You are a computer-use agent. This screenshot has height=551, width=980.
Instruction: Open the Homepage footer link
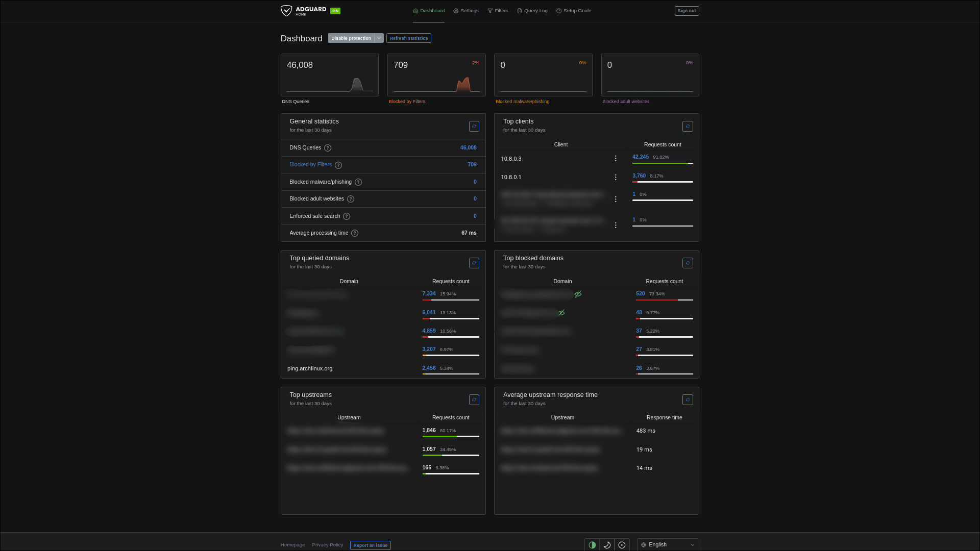292,545
